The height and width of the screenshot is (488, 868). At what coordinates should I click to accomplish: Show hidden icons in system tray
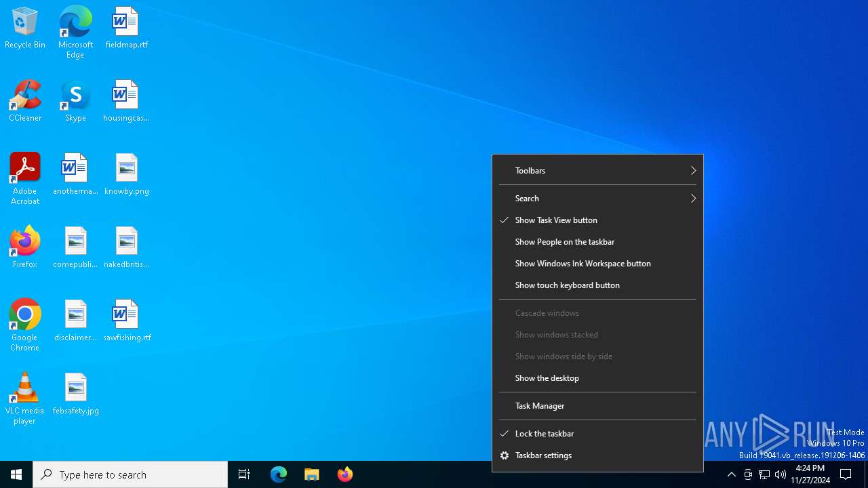[731, 474]
